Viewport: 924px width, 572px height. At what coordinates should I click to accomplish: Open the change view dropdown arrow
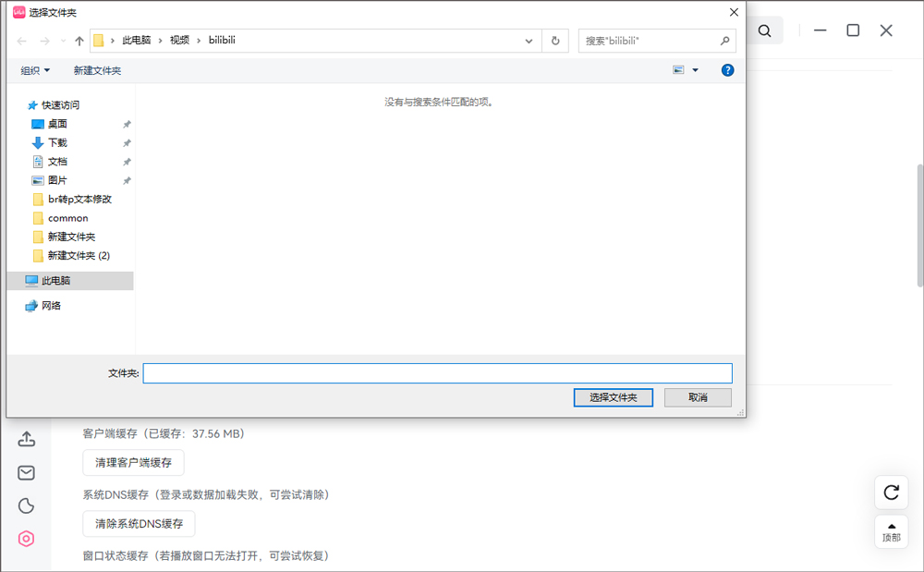click(695, 69)
